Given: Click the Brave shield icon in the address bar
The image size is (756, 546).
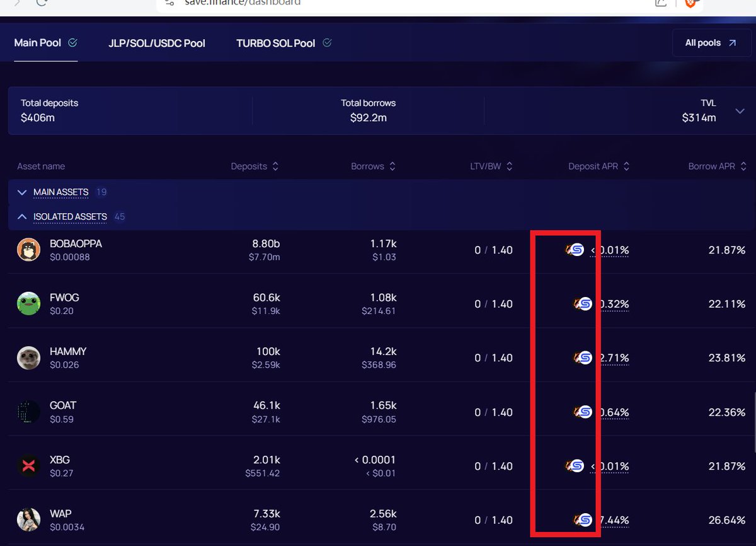Looking at the screenshot, I should 690,3.
